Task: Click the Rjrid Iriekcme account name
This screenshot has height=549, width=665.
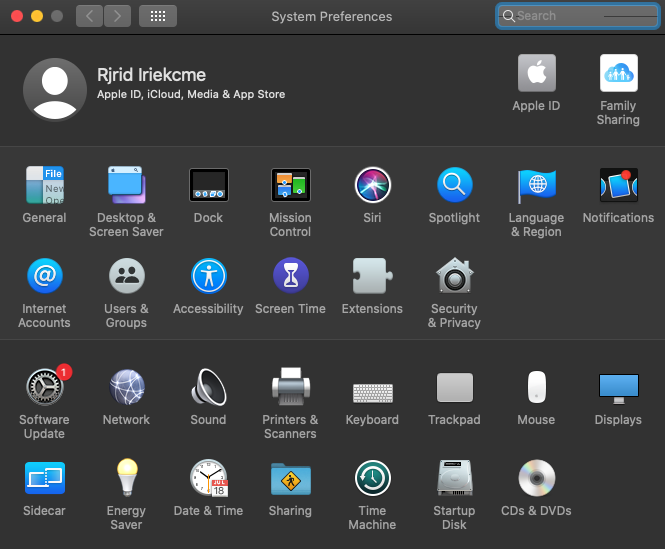Action: click(x=151, y=75)
